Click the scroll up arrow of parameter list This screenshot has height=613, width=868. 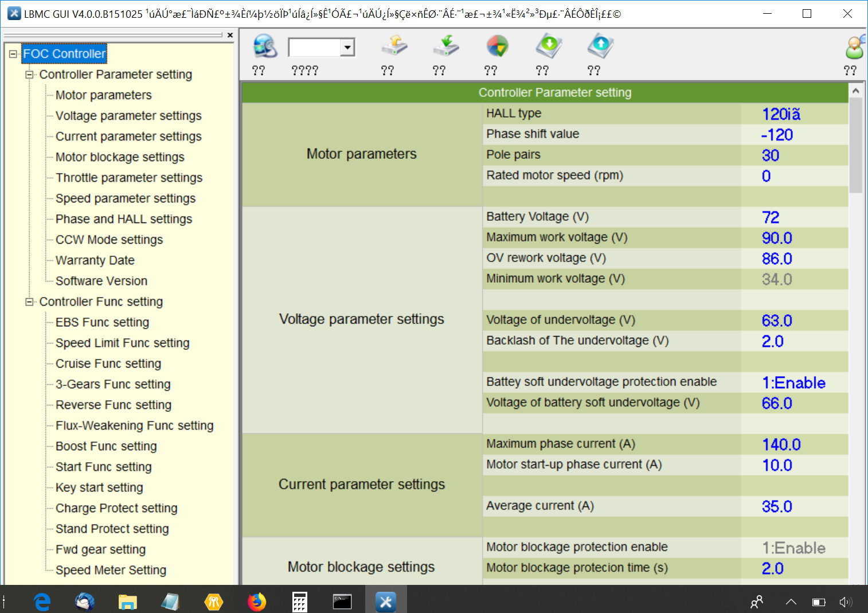click(855, 91)
